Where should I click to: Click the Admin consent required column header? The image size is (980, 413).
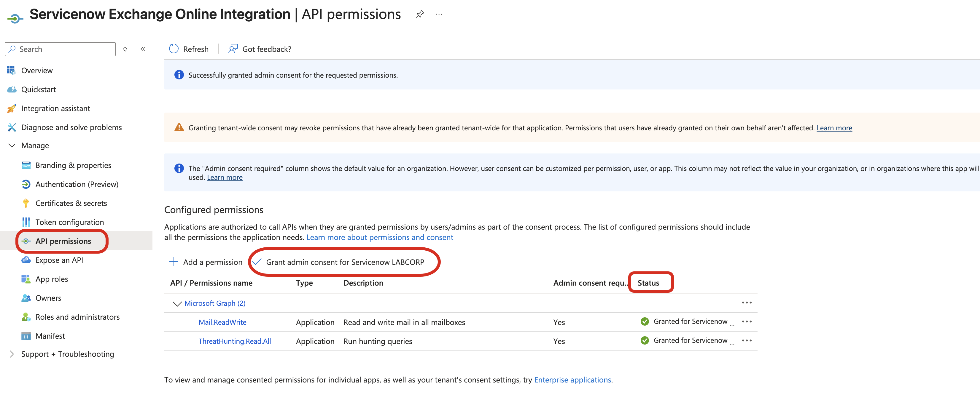tap(591, 283)
